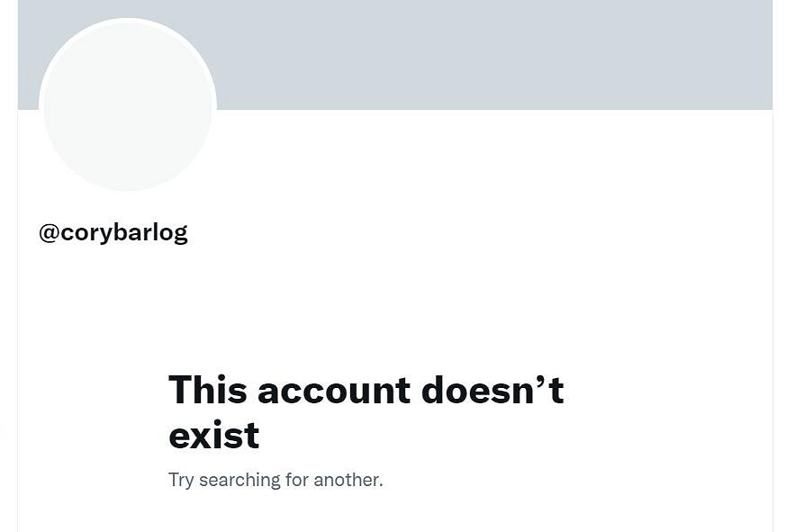The image size is (786, 532).
Task: Click the apostrophe in "doesn't"
Action: pyautogui.click(x=541, y=381)
